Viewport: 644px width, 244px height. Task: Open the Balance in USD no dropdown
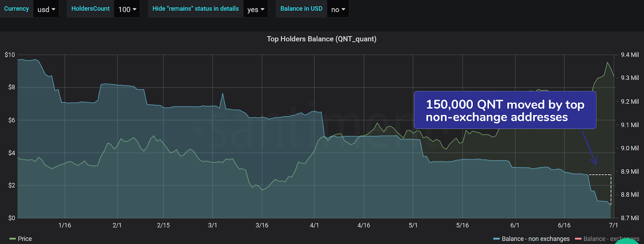coord(338,9)
